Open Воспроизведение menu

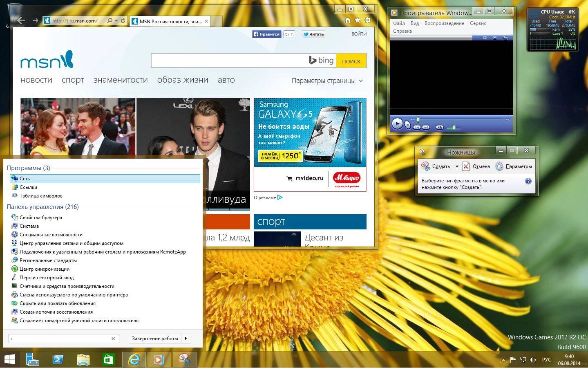pos(444,23)
